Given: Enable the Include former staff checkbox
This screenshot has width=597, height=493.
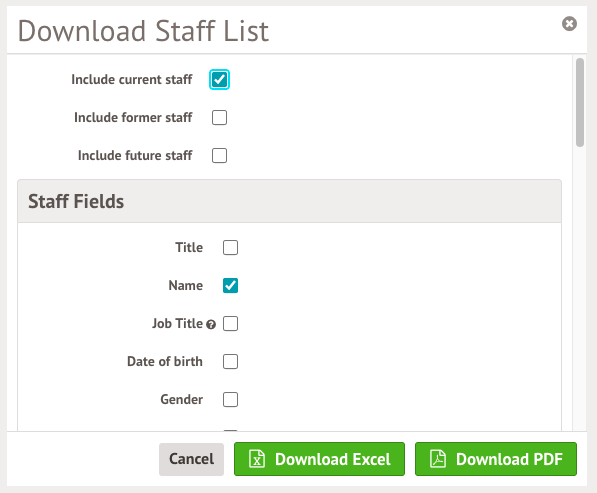Looking at the screenshot, I should (x=219, y=118).
